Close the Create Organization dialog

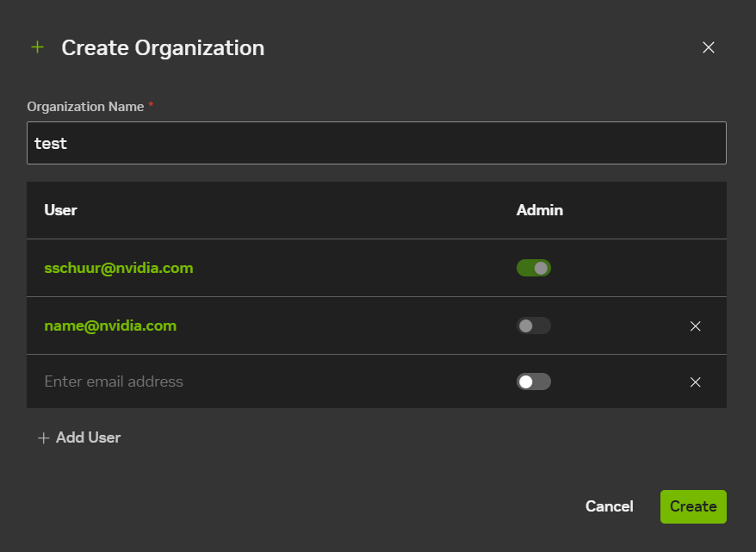[x=709, y=47]
